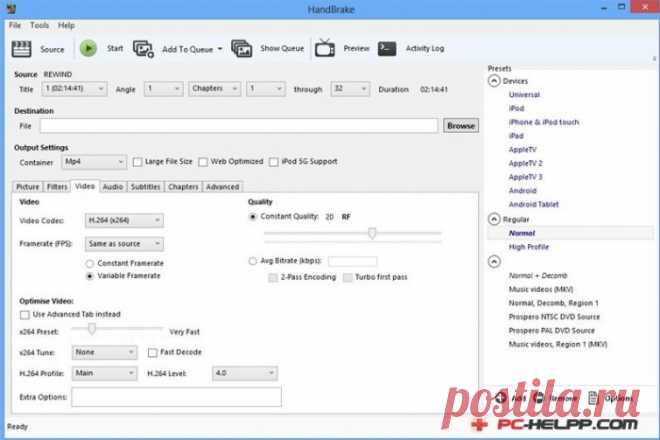Click the Browse button
The width and height of the screenshot is (660, 440).
(461, 125)
